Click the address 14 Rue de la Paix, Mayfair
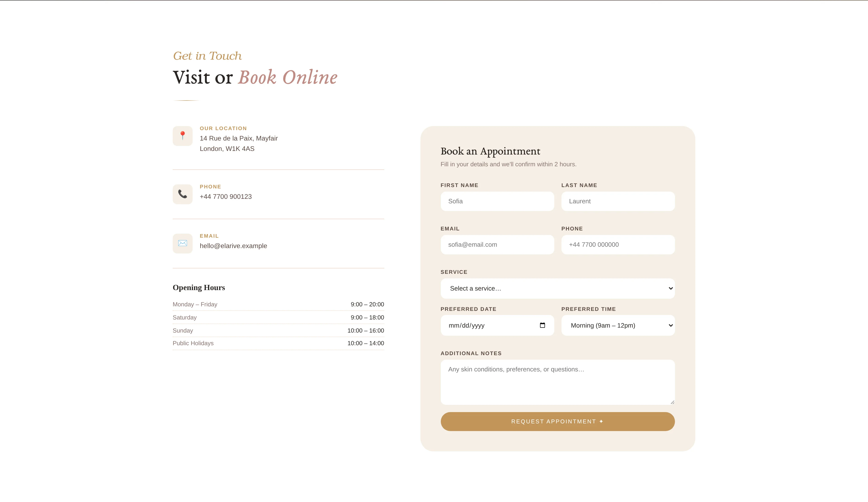This screenshot has height=502, width=868. click(x=239, y=138)
